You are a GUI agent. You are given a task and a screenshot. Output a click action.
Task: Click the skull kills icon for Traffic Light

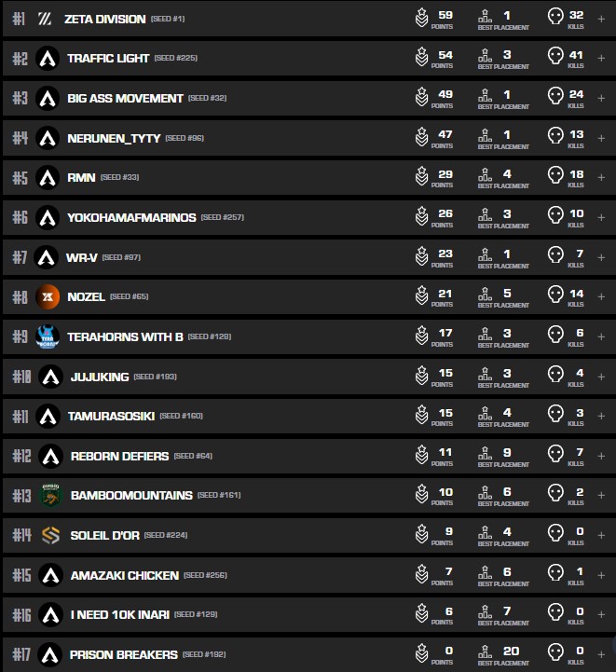(555, 58)
